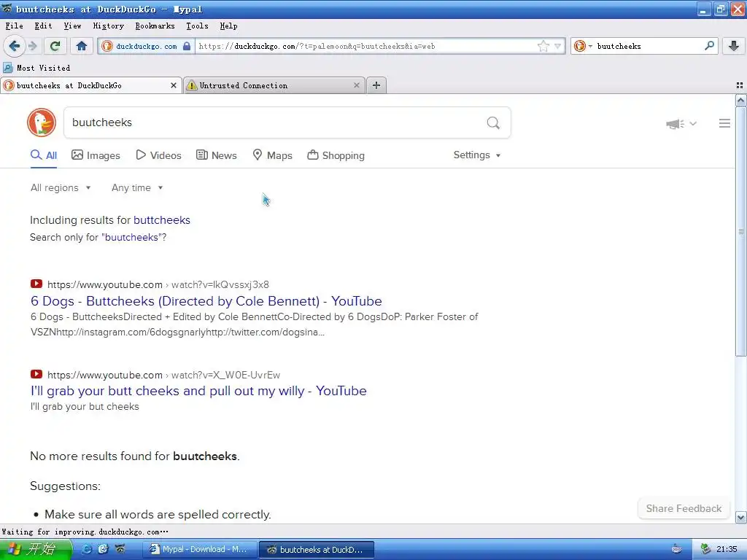Launch Internet Explorer from quick launch
This screenshot has width=747, height=560.
tap(88, 549)
